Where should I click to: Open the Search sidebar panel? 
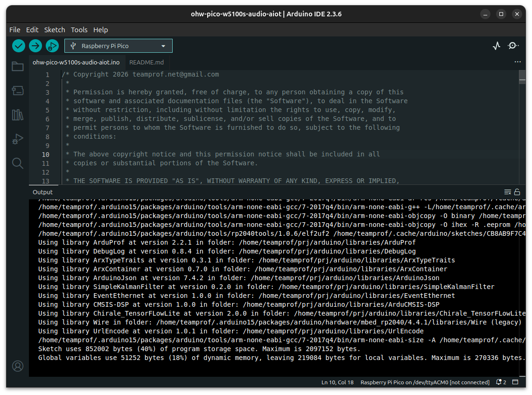(18, 163)
